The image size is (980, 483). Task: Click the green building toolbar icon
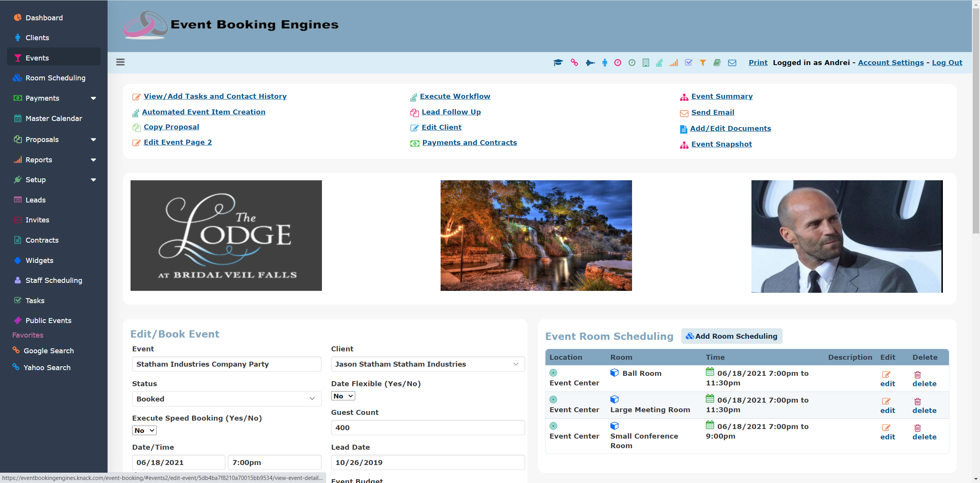coord(646,63)
